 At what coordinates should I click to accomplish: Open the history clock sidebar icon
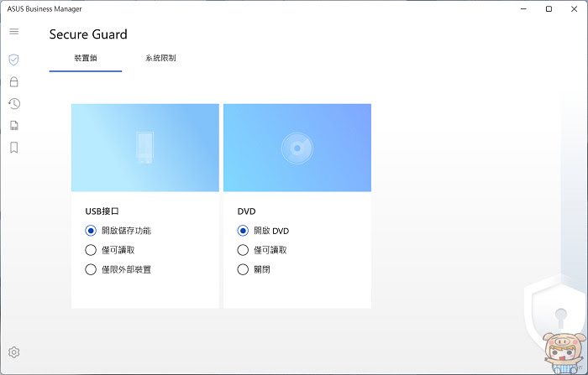click(14, 104)
